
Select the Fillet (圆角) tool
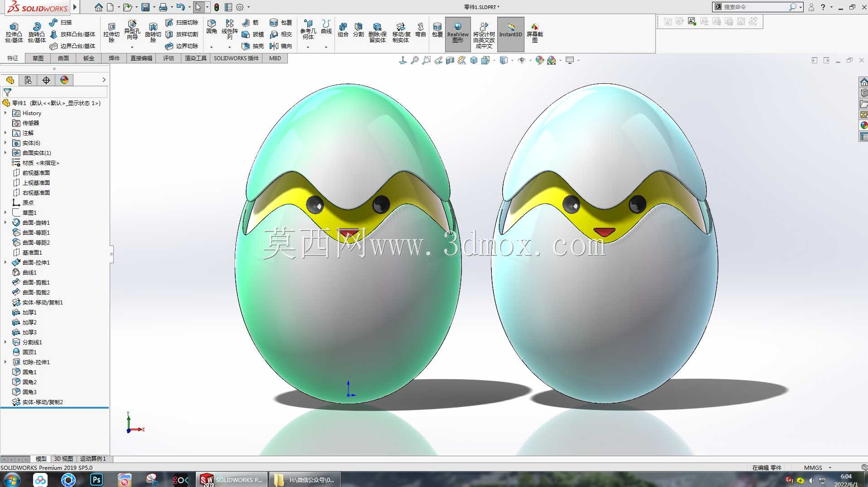[x=212, y=27]
